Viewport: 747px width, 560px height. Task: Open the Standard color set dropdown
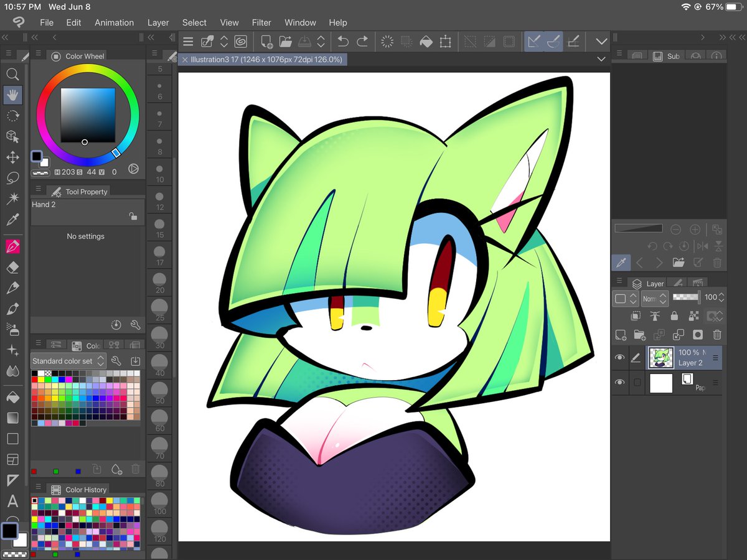pyautogui.click(x=69, y=361)
